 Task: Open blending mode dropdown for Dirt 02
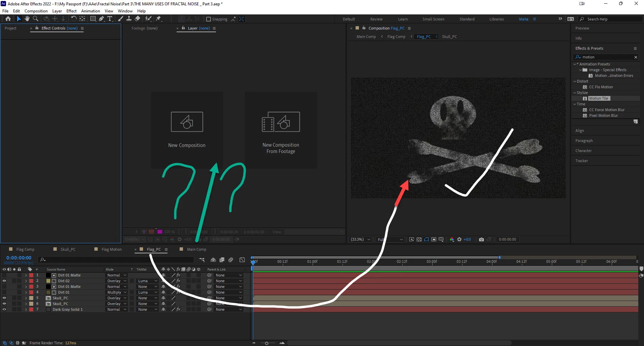click(117, 281)
